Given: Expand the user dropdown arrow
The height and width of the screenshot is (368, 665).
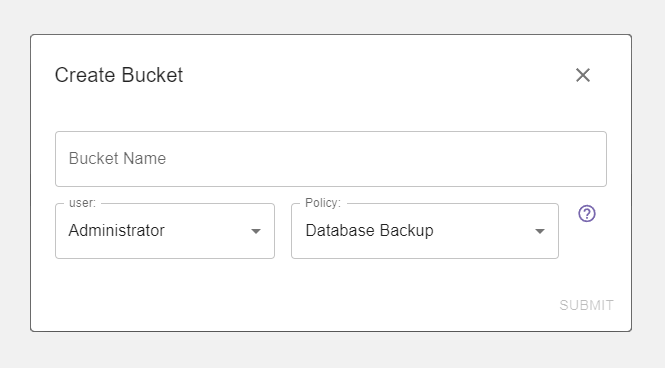Looking at the screenshot, I should point(256,231).
